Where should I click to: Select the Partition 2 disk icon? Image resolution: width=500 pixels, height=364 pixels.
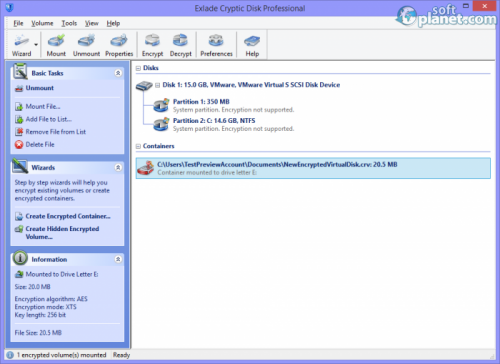tap(161, 124)
